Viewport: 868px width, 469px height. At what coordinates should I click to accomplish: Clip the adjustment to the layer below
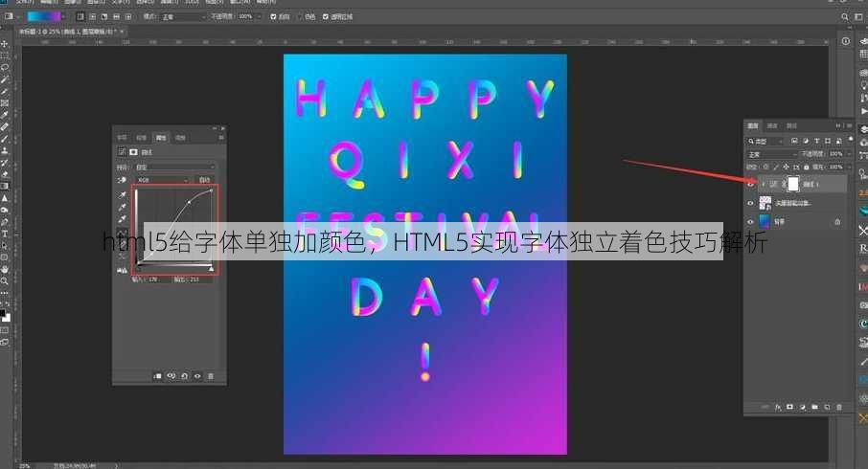click(x=158, y=376)
